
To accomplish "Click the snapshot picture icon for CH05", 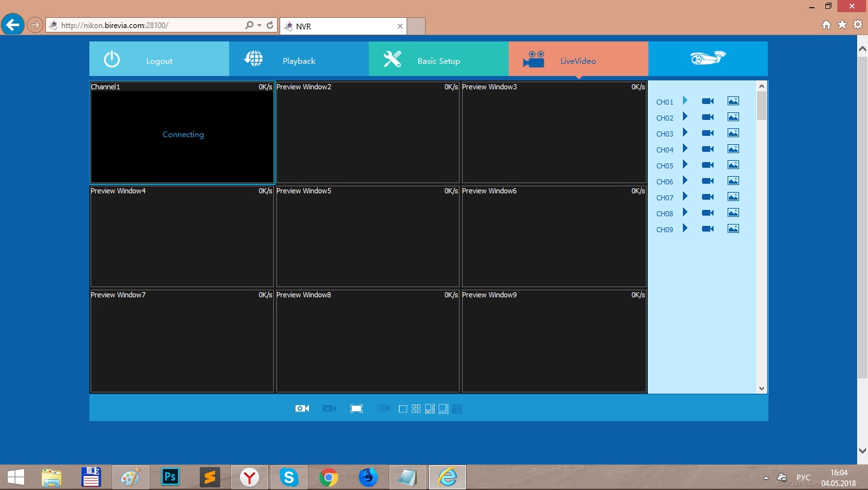I will 733,165.
